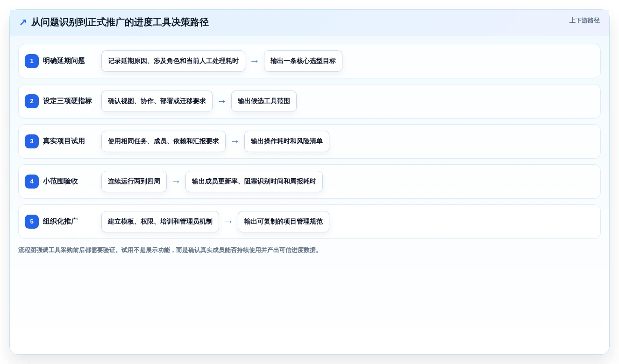Select the 确认视图、协作、部署或迁移要求 box
Viewport: 619px width, 364px height.
[x=157, y=101]
